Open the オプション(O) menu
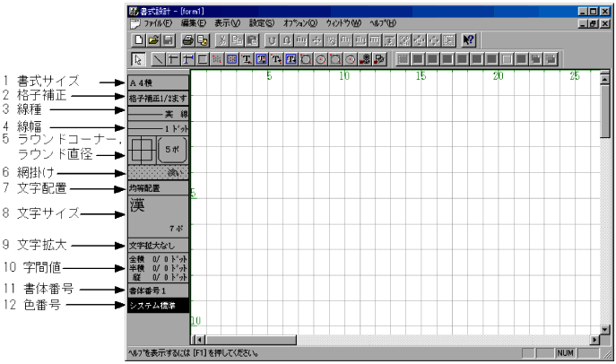 [x=300, y=23]
